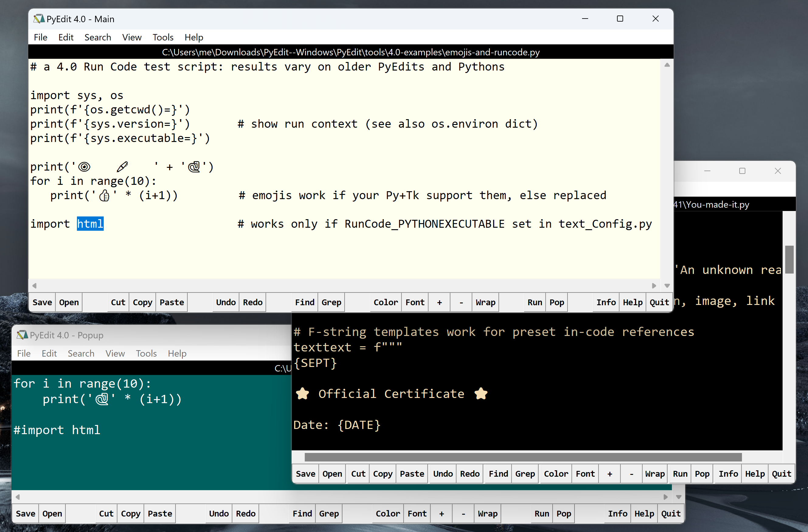Click Run in Main window toolbar
The image size is (808, 532).
(x=535, y=302)
